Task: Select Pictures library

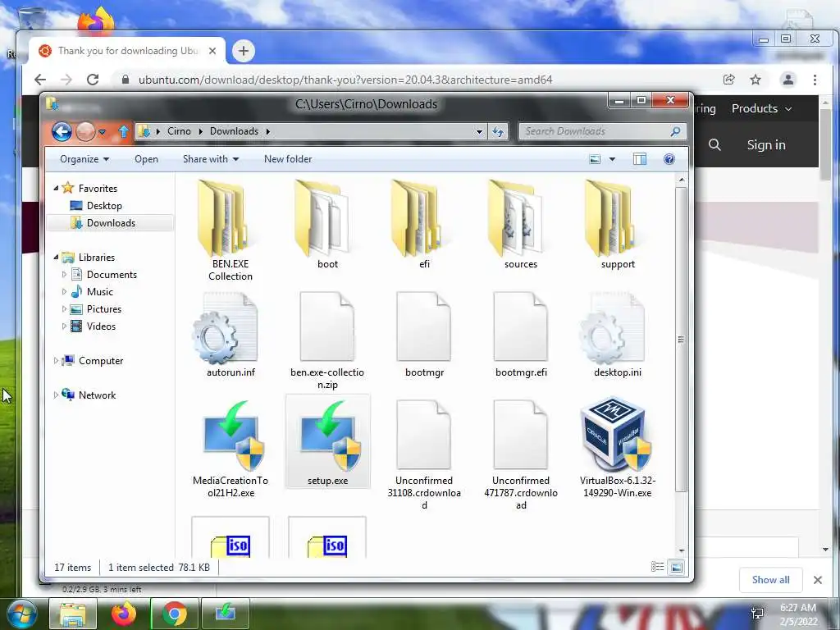Action: (x=104, y=309)
